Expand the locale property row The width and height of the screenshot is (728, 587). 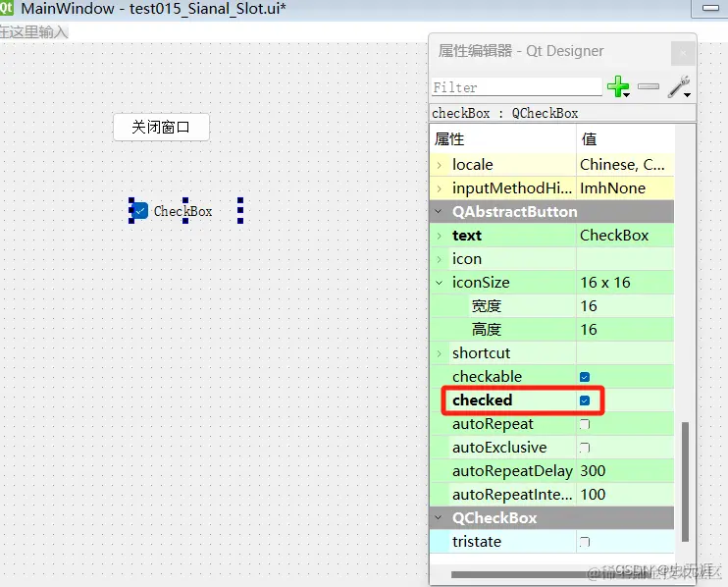tap(440, 165)
